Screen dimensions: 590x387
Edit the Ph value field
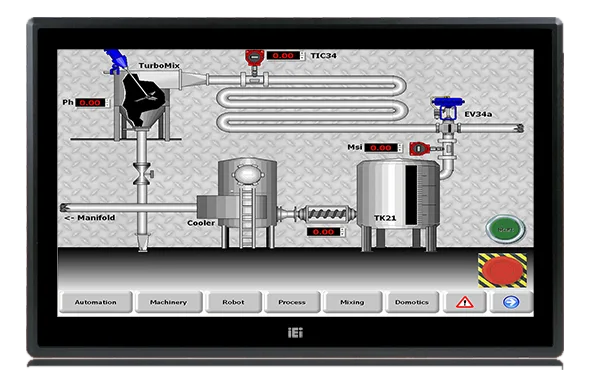pos(90,103)
